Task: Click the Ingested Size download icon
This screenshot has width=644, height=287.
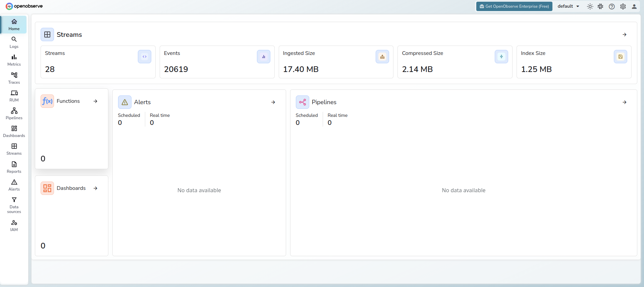Action: coord(382,57)
